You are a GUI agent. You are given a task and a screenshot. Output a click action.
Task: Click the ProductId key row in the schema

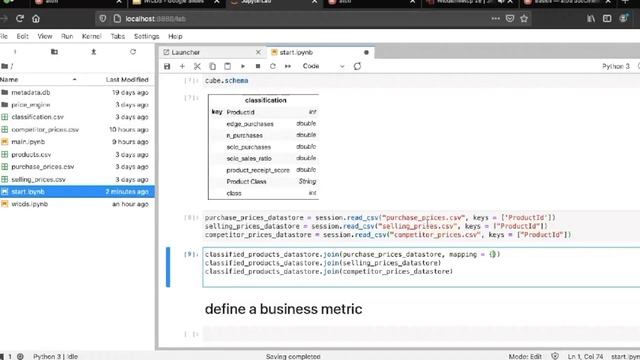click(x=264, y=112)
